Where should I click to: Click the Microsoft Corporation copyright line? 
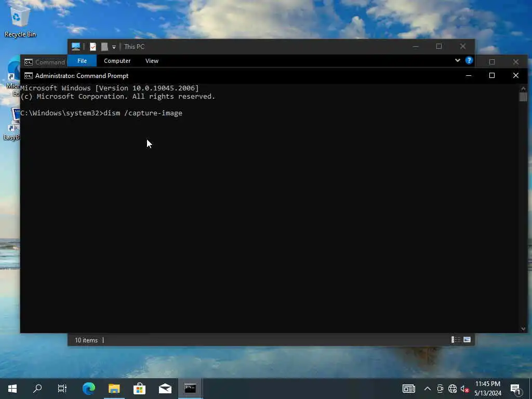point(118,96)
